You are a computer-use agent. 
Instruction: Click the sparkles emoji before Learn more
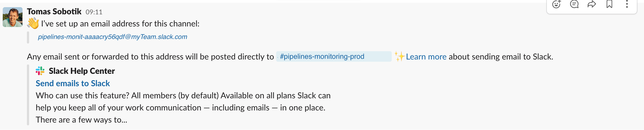point(400,56)
